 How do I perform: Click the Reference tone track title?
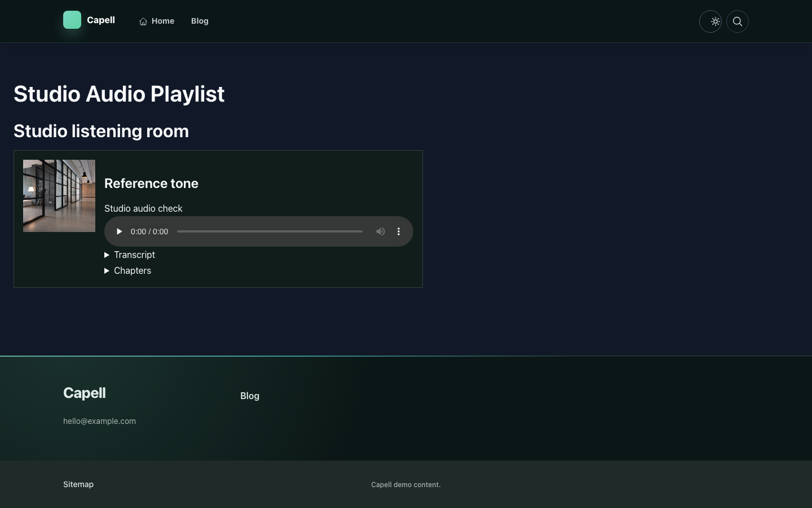pyautogui.click(x=151, y=183)
